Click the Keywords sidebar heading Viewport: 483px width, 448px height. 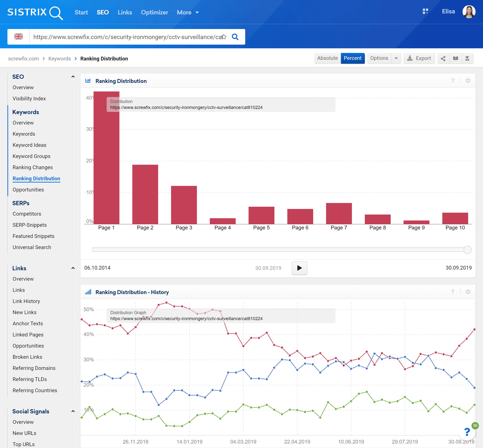(26, 112)
